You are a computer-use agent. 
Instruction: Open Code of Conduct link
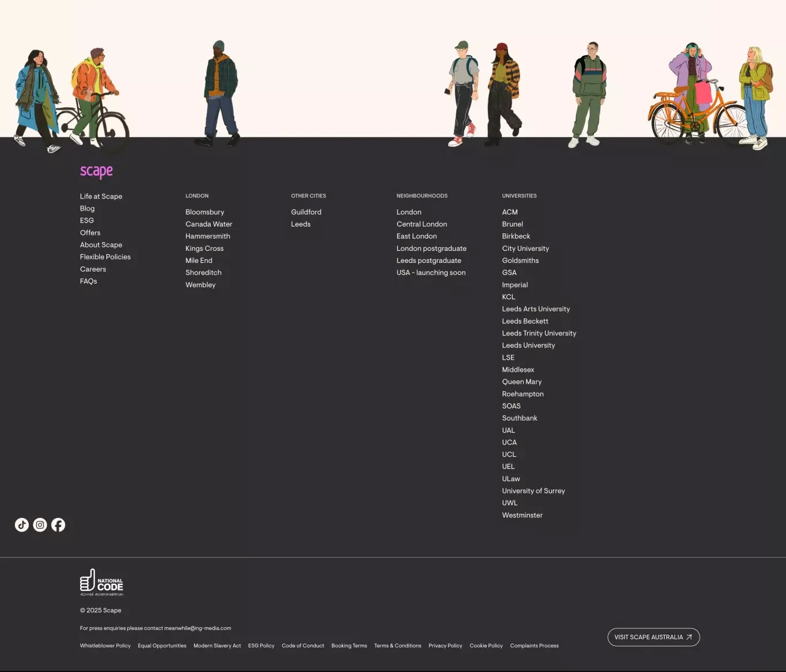[x=303, y=646]
